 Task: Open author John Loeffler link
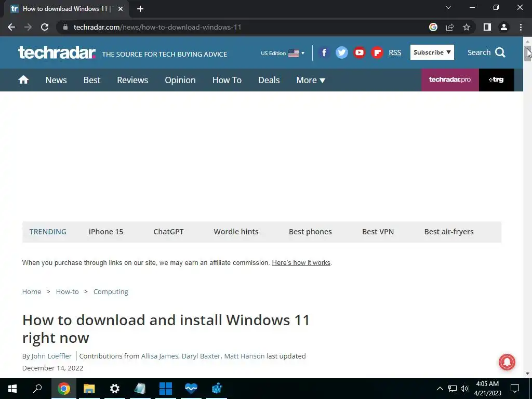click(51, 356)
